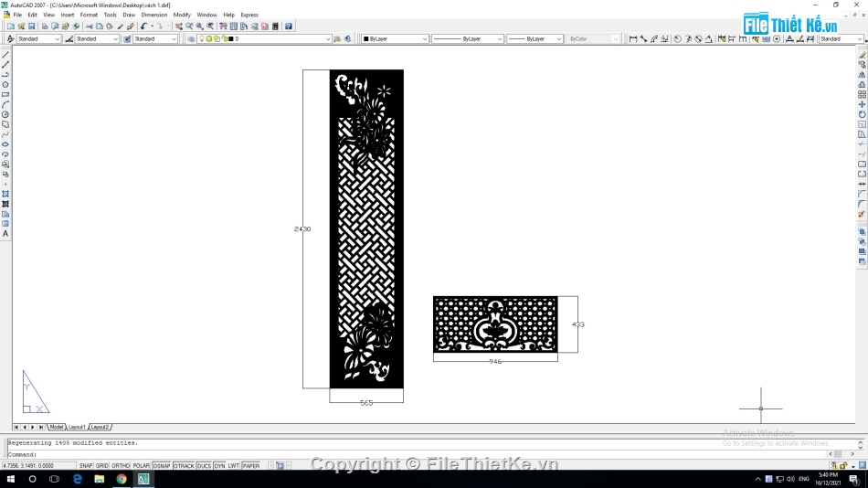Click the coordinates display readout
Image resolution: width=868 pixels, height=488 pixels.
[37, 466]
